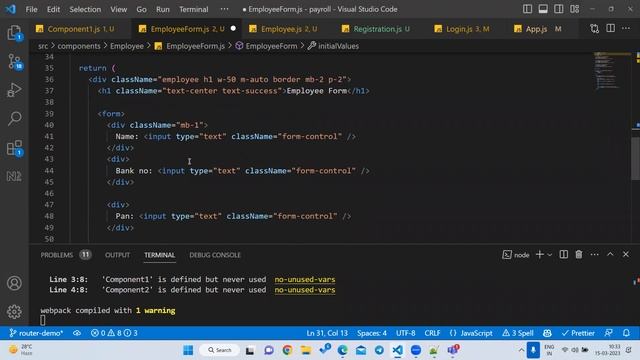Expand hidden menus with title bar ellipsis
The width and height of the screenshot is (640, 360).
click(224, 9)
